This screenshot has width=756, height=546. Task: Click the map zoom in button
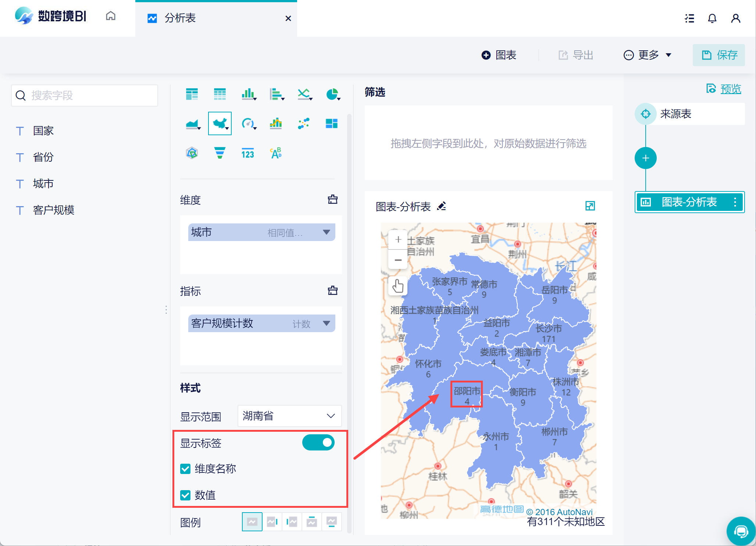click(x=398, y=240)
